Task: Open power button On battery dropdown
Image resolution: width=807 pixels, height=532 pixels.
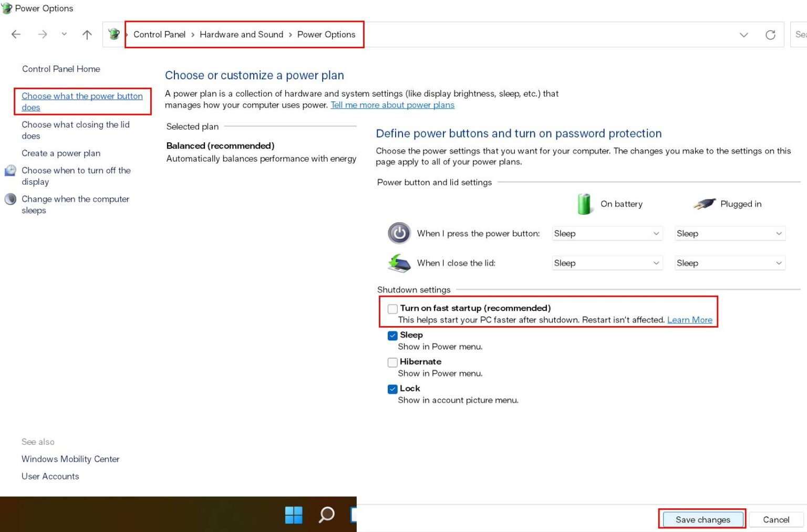Action: pyautogui.click(x=606, y=234)
